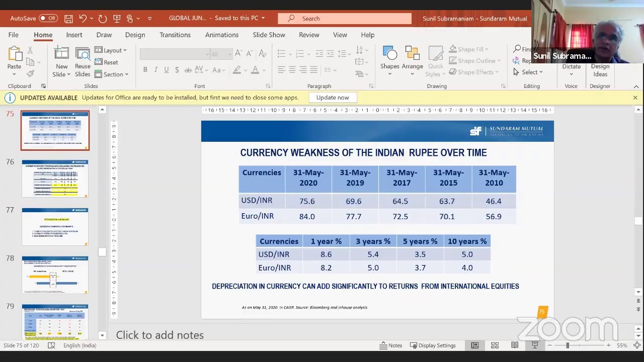Open the Design tab
This screenshot has height=362, width=644.
135,35
